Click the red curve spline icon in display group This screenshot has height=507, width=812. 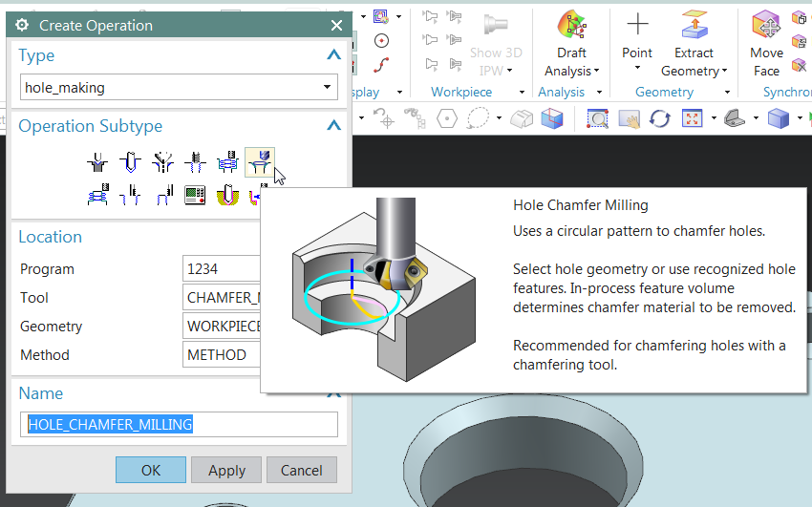[382, 65]
